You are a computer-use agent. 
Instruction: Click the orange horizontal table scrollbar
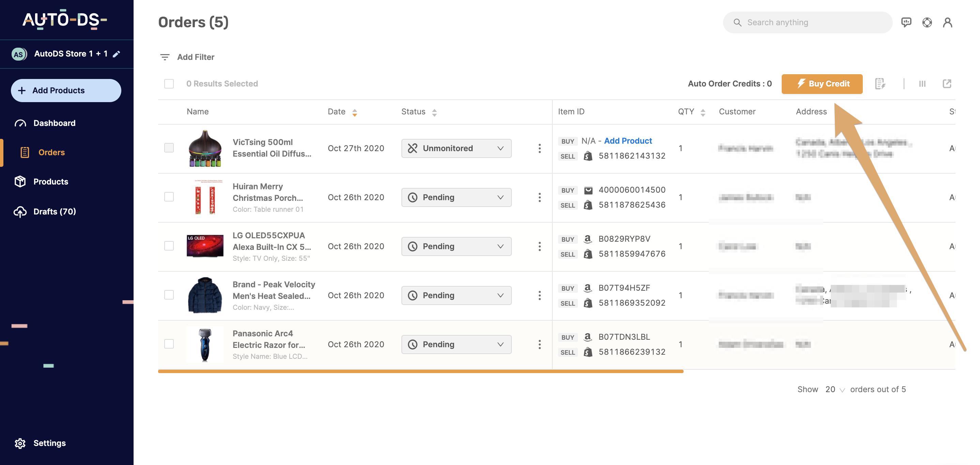click(x=420, y=371)
